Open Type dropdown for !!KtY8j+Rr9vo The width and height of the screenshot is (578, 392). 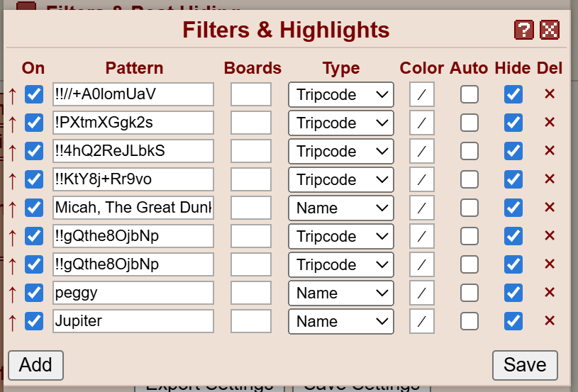coord(341,180)
